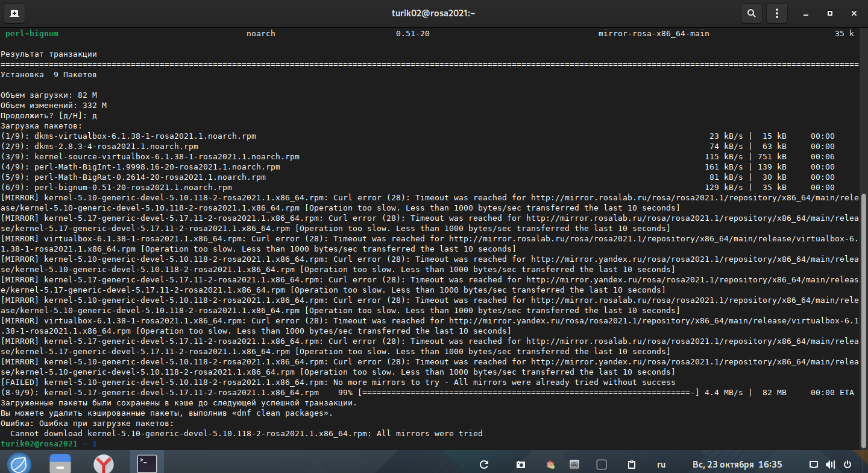
Task: Click 'kernel-source-virtualbox-6.1.38-1' download line
Action: point(418,157)
